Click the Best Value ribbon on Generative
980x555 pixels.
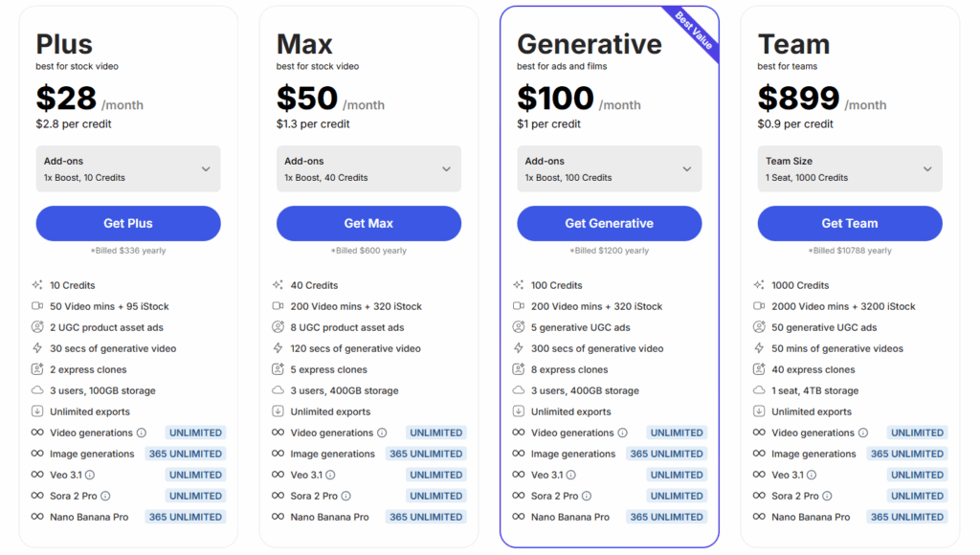point(691,29)
